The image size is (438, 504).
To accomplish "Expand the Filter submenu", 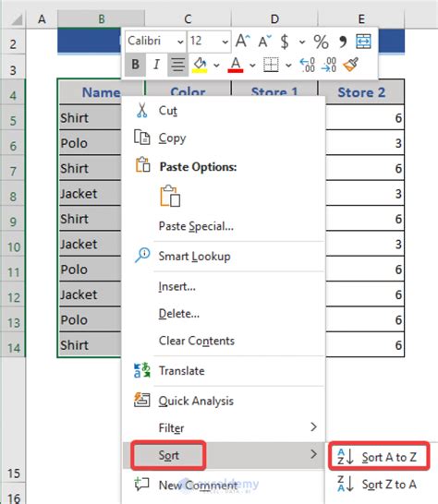I will click(224, 427).
